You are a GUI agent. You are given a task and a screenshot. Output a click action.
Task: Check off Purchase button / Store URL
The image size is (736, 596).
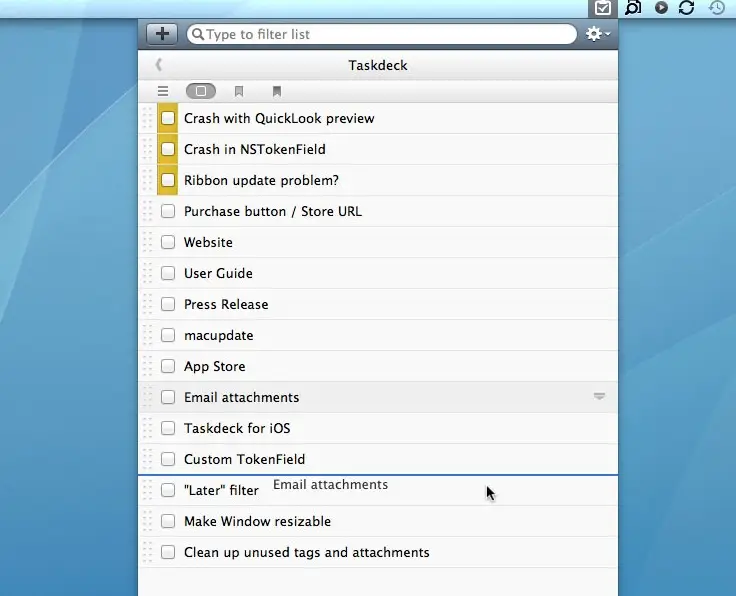pos(168,211)
